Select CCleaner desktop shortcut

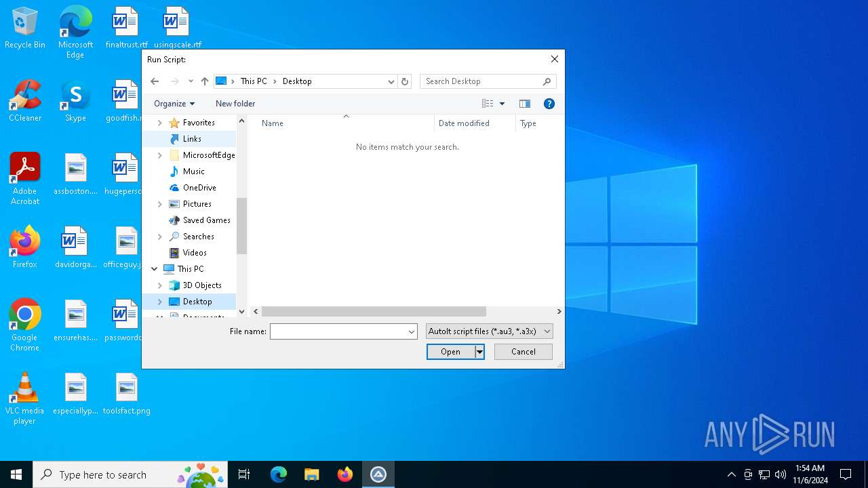click(x=25, y=102)
